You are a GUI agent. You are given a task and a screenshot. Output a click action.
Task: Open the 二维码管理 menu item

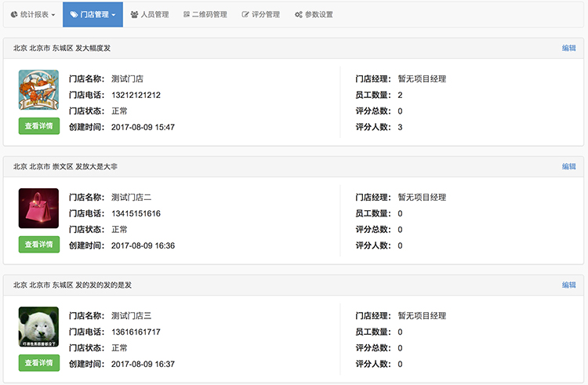(205, 15)
